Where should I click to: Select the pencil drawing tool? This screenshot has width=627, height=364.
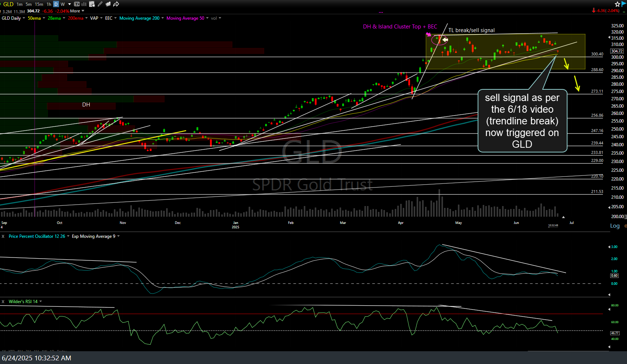click(x=100, y=4)
